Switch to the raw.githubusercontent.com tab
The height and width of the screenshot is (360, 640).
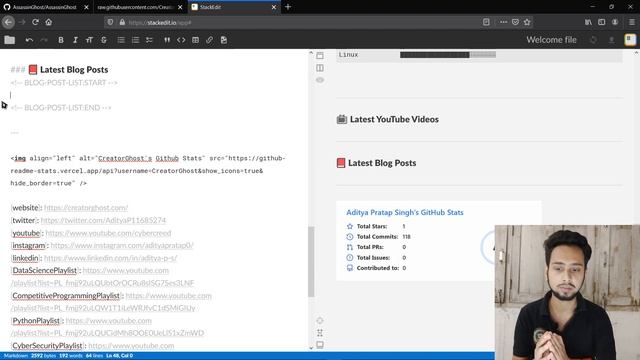(135, 7)
